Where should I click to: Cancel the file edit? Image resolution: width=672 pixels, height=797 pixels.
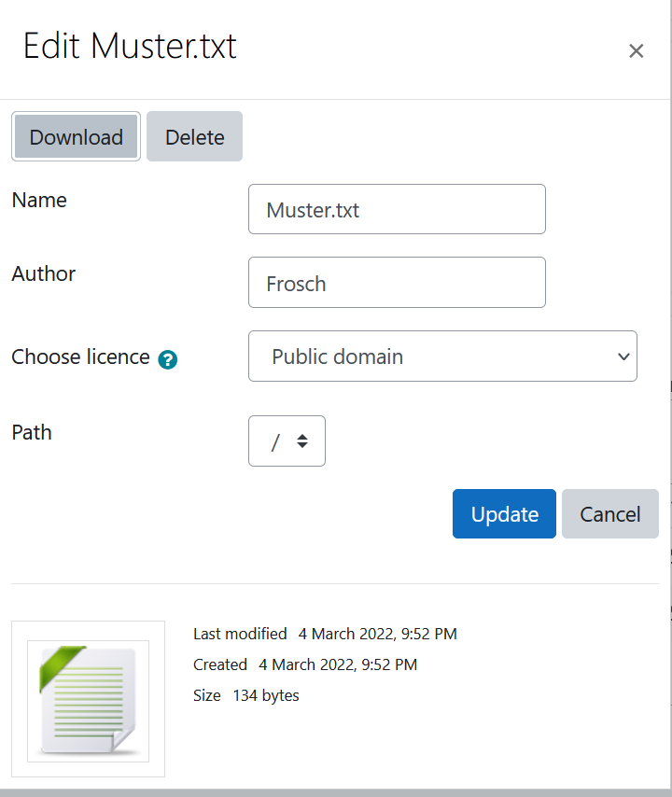610,514
